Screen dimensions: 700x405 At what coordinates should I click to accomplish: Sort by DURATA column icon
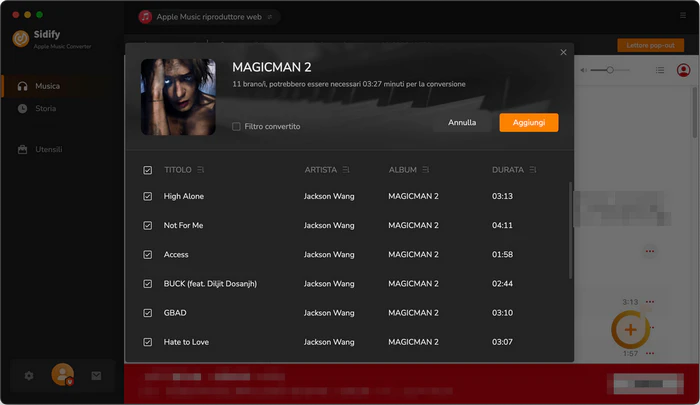[x=533, y=170]
